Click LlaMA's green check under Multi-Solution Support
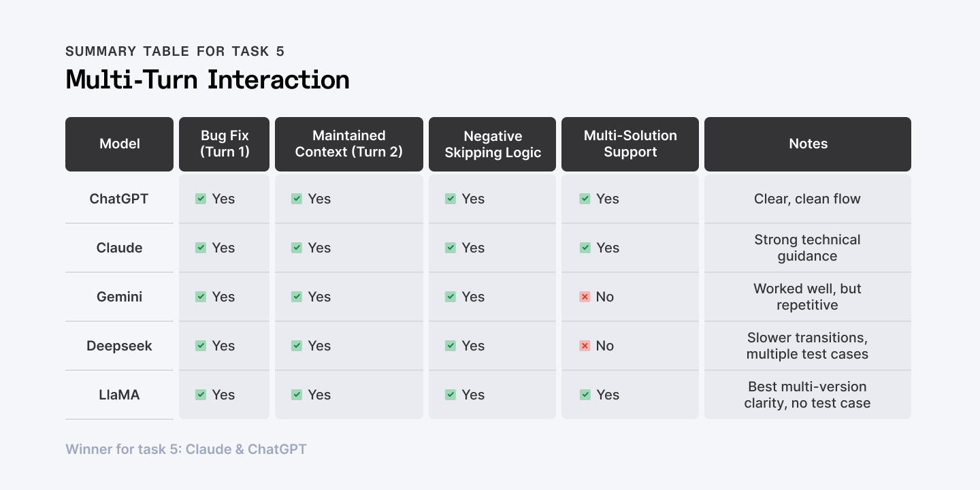 click(x=585, y=395)
